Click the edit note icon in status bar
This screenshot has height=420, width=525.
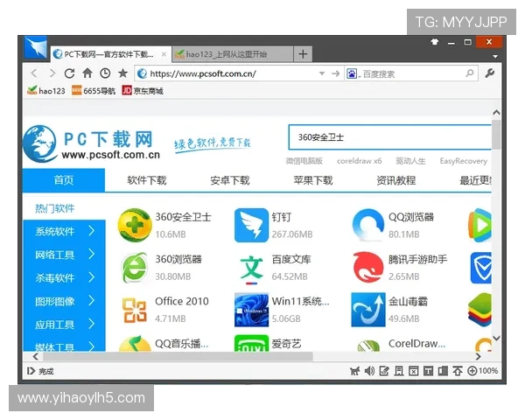384,371
